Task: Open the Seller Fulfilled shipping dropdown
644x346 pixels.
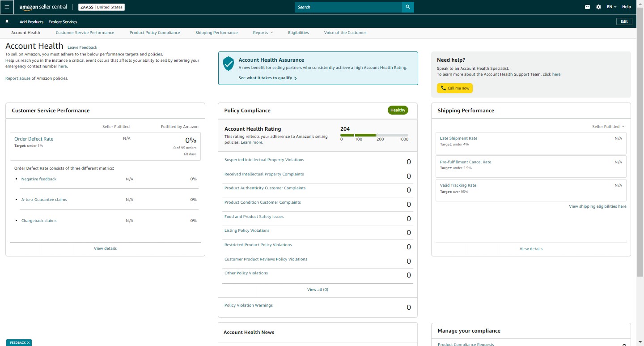Action: pyautogui.click(x=608, y=127)
